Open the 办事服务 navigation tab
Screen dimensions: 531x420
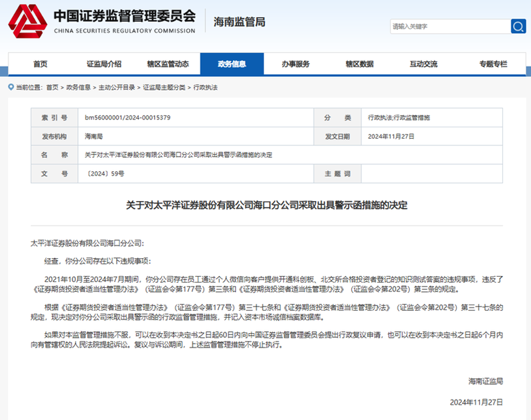click(295, 64)
